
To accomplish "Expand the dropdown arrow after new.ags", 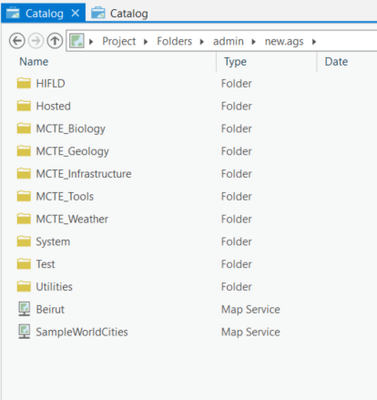I will (x=314, y=42).
